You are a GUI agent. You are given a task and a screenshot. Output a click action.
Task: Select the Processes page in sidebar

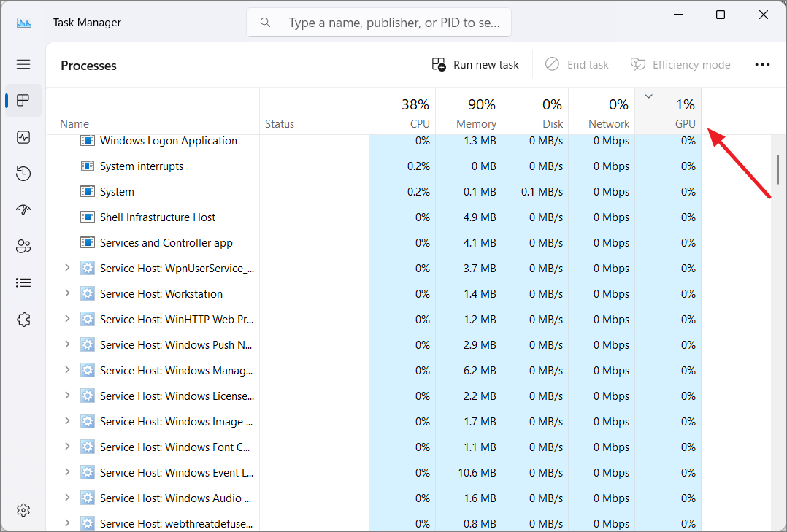point(23,100)
